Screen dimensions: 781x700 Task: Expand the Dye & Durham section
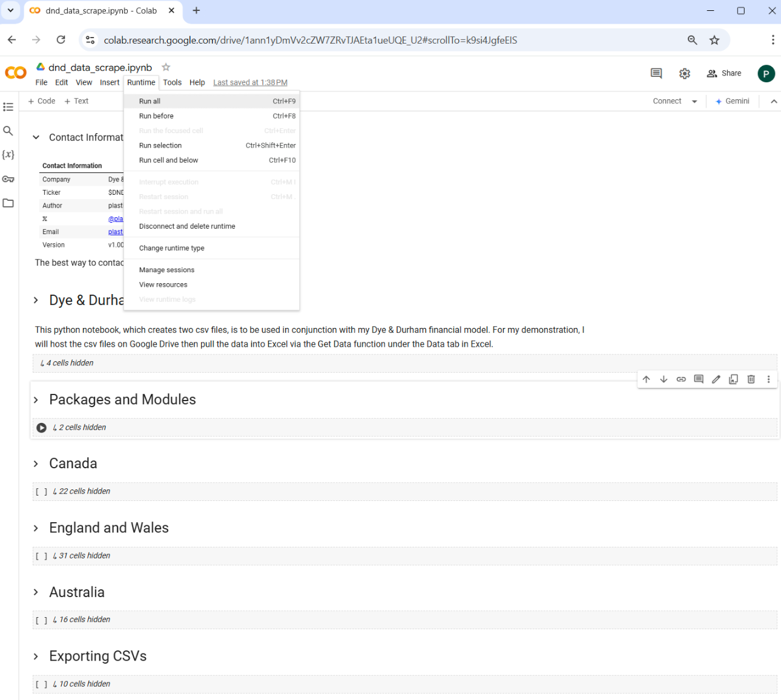(x=36, y=300)
